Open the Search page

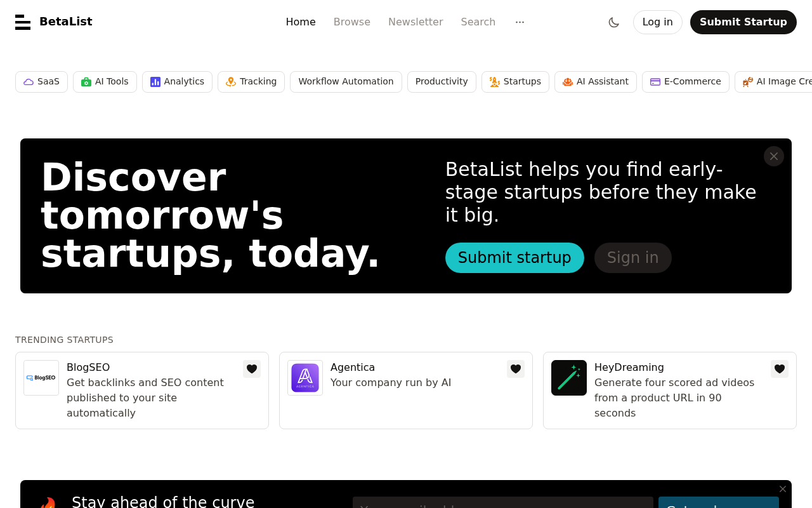478,22
